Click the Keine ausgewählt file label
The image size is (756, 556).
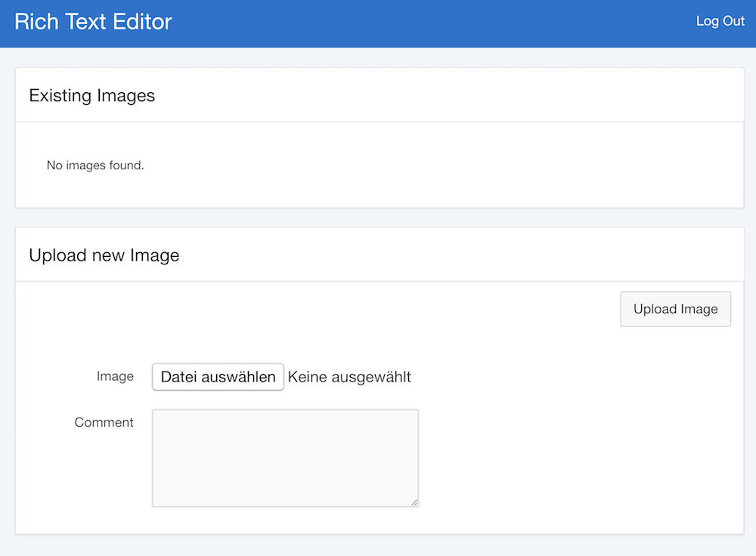click(349, 377)
